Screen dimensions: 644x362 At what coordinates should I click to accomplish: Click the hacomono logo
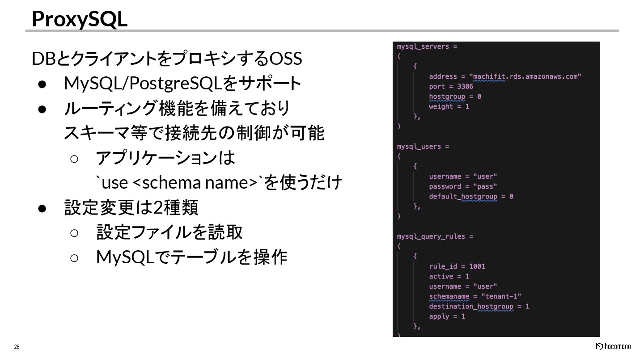613,346
